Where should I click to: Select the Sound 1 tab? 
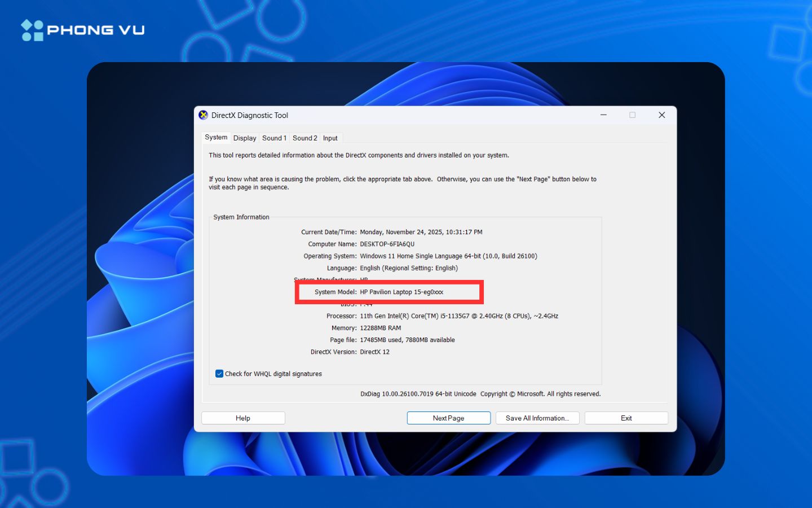pos(274,138)
